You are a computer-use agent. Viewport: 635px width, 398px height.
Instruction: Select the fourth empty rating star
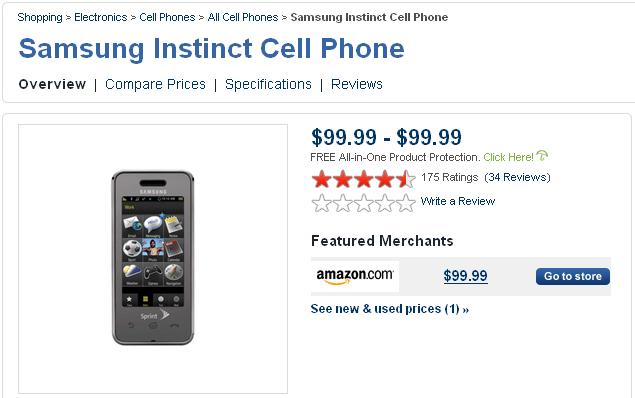385,203
